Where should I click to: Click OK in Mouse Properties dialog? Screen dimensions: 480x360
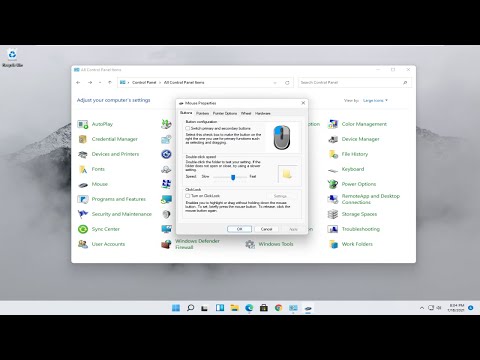(x=239, y=229)
